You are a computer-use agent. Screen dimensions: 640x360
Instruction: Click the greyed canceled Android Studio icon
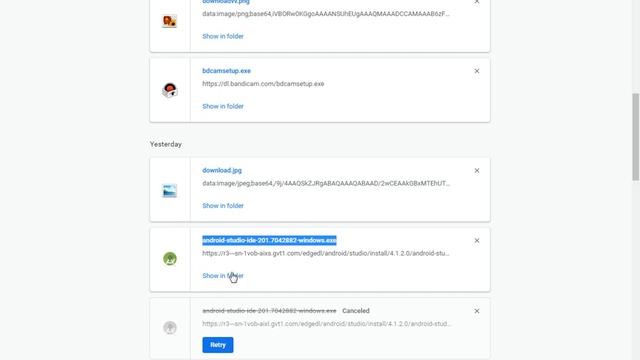pos(170,327)
